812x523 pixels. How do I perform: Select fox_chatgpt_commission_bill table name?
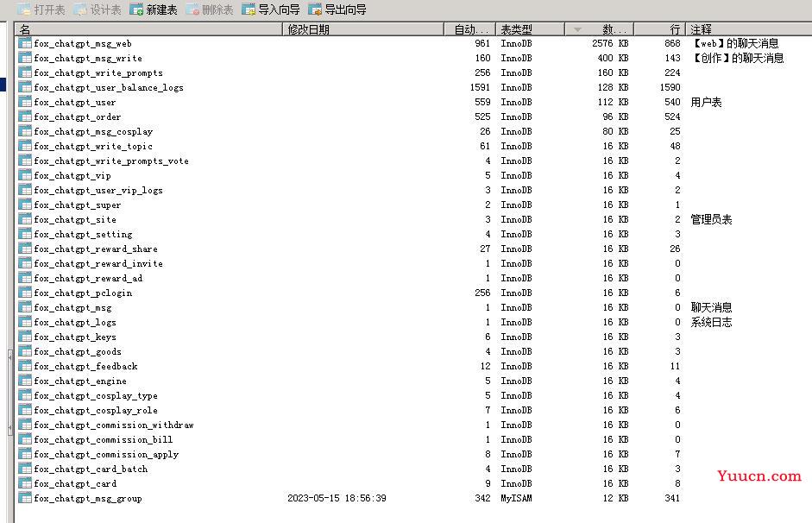[104, 439]
